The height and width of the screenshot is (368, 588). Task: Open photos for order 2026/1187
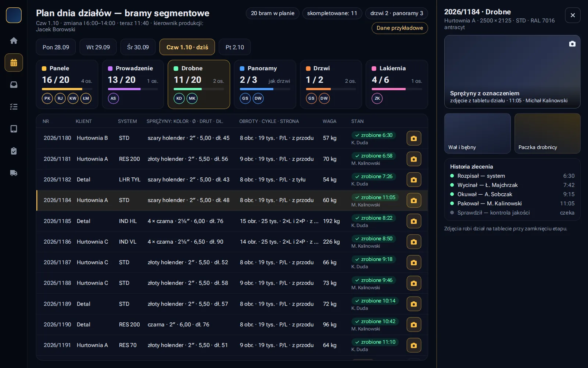(414, 262)
